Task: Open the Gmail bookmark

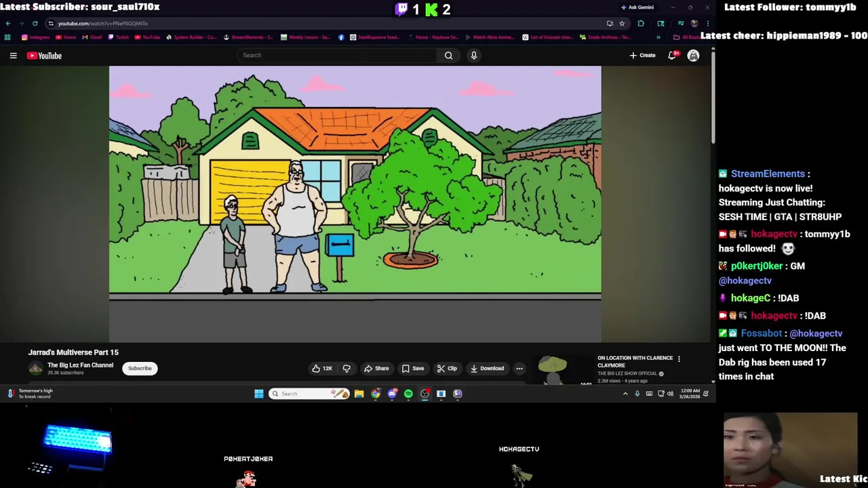Action: (x=92, y=37)
